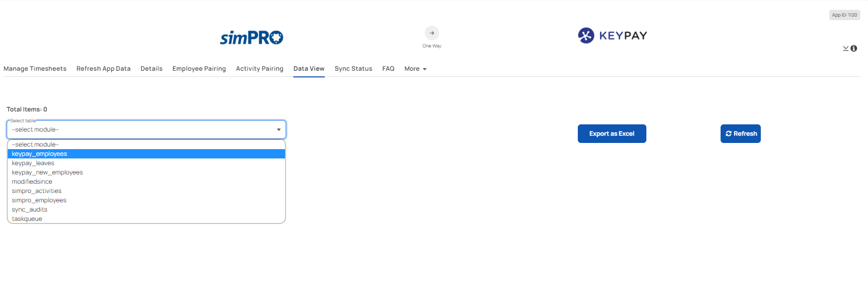Select keypay_leaves from the list
The width and height of the screenshot is (868, 305).
point(146,163)
